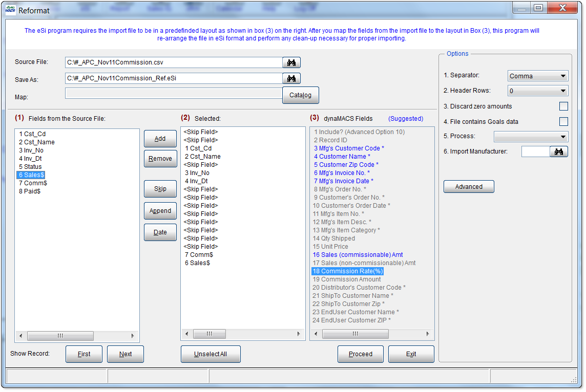The height and width of the screenshot is (392, 586).
Task: Click left scroll arrow of Selected list
Action: (186, 334)
